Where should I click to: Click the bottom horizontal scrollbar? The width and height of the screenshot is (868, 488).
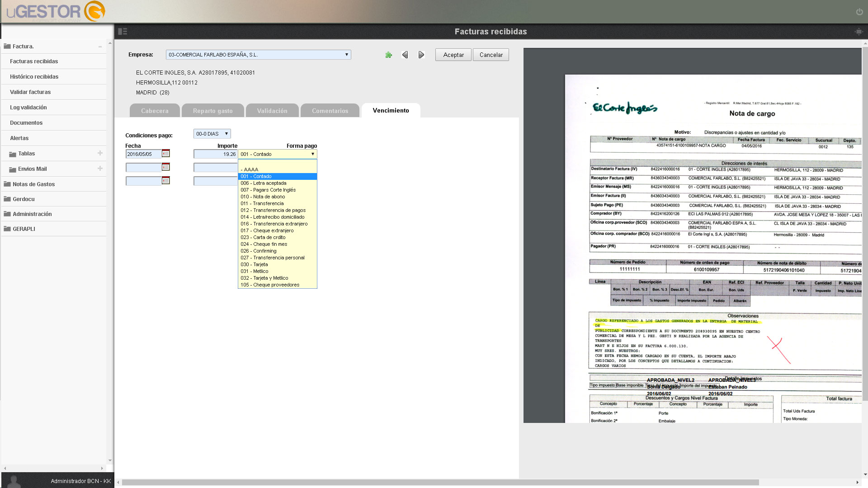coord(440,482)
